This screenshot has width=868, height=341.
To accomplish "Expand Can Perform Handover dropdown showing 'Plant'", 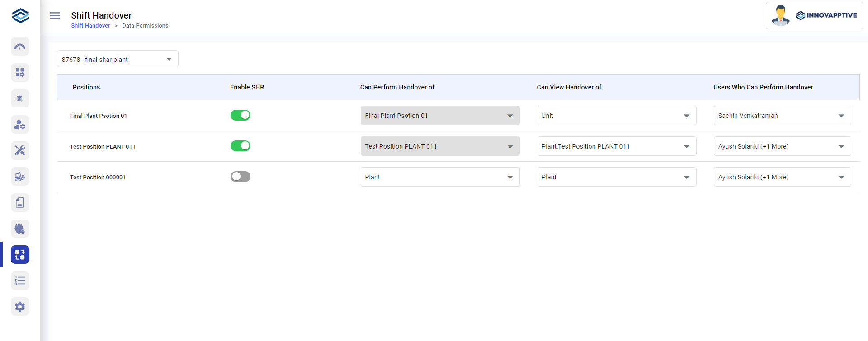I will tap(440, 177).
